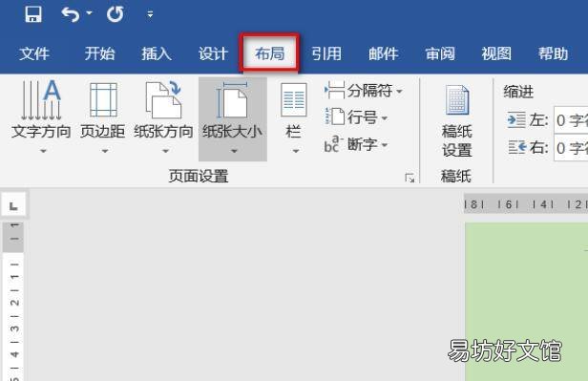Image resolution: width=588 pixels, height=381 pixels.
Task: Click the horizontal ruler
Action: tap(526, 204)
